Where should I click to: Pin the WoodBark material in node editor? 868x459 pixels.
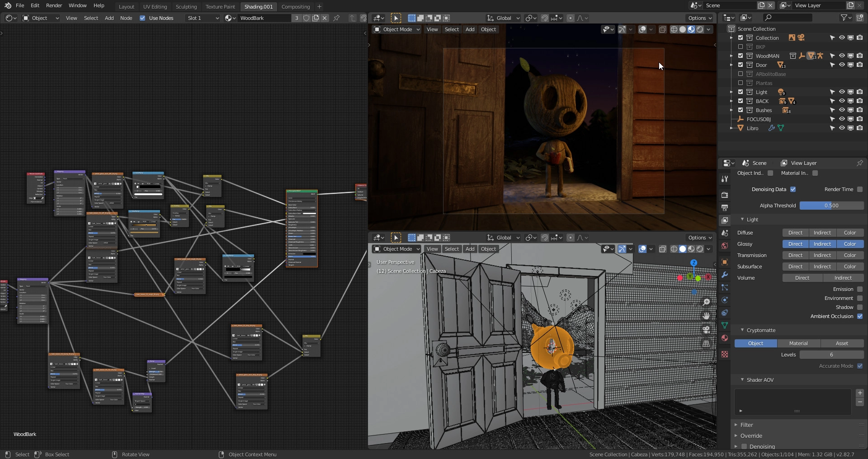pyautogui.click(x=336, y=18)
